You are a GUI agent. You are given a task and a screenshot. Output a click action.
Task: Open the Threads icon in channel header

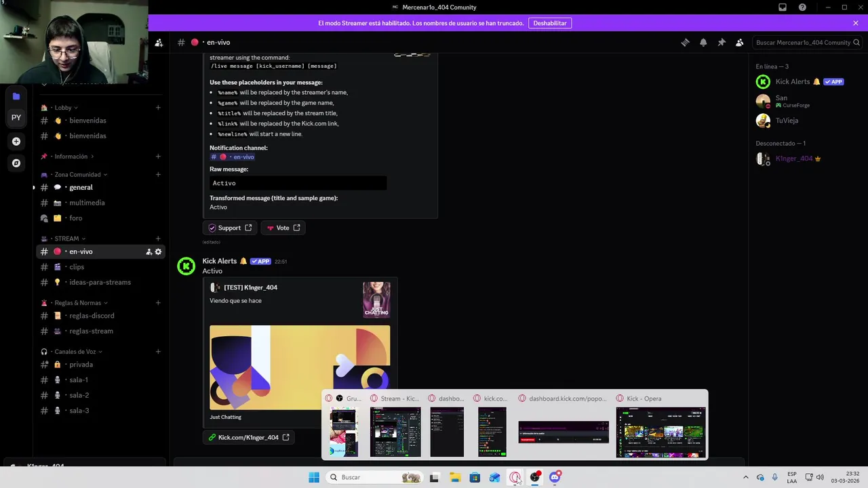coord(685,42)
